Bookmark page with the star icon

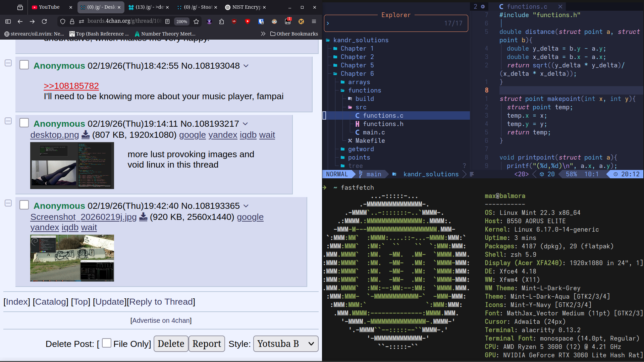pyautogui.click(x=196, y=21)
